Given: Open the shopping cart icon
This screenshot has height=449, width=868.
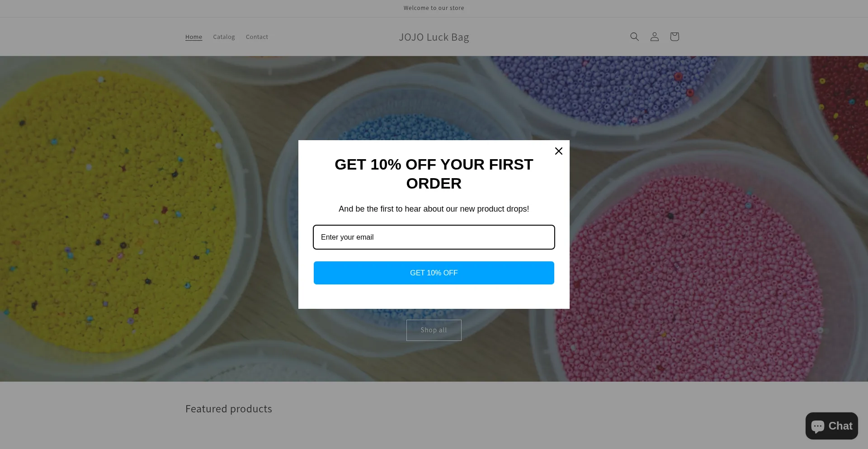Looking at the screenshot, I should tap(674, 37).
